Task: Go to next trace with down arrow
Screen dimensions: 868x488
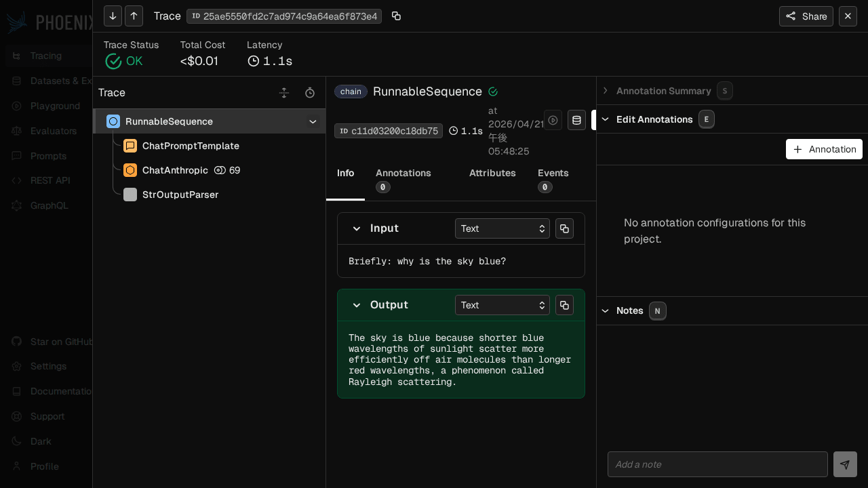Action: 113,16
